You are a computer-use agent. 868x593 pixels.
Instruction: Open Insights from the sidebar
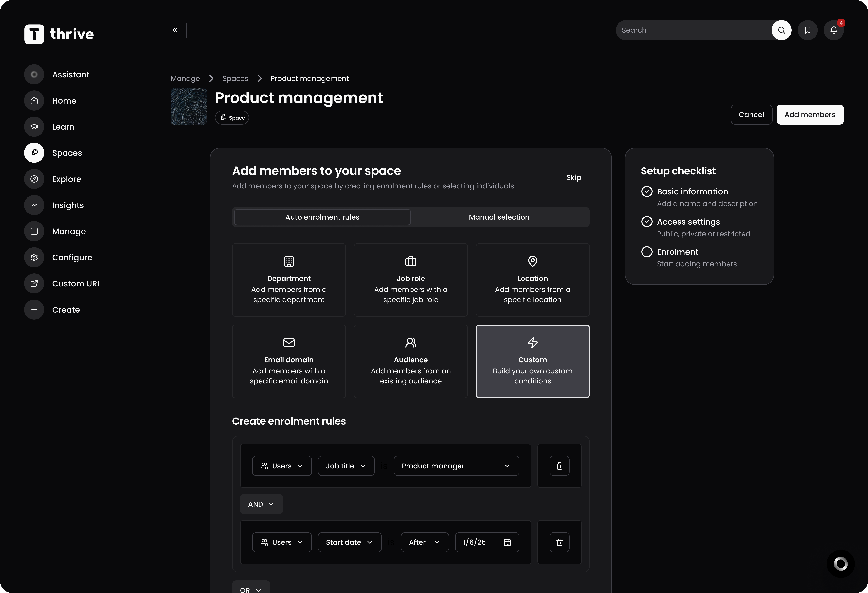tap(68, 205)
